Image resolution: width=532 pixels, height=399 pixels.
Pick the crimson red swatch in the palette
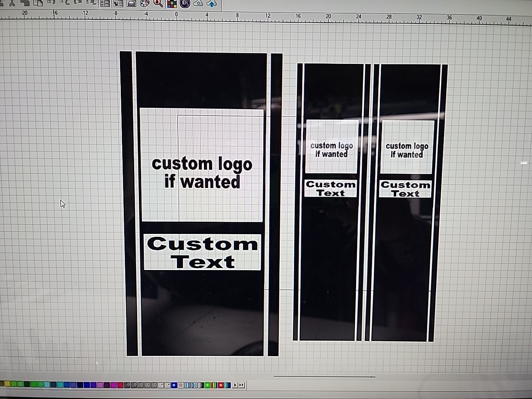click(120, 385)
